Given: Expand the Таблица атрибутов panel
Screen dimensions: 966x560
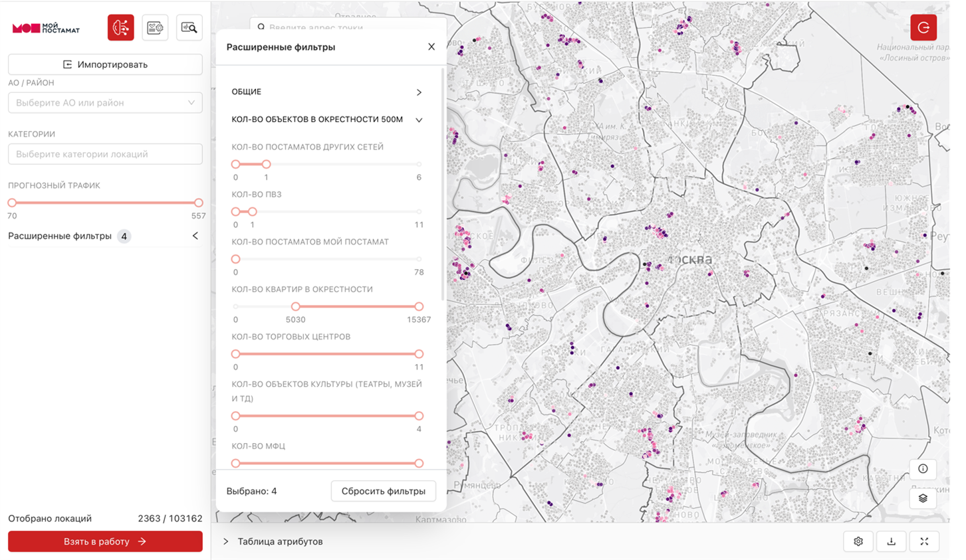Looking at the screenshot, I should click(x=226, y=541).
